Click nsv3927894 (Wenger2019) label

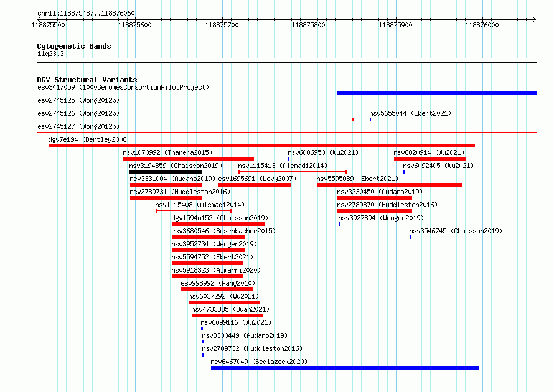tap(381, 218)
